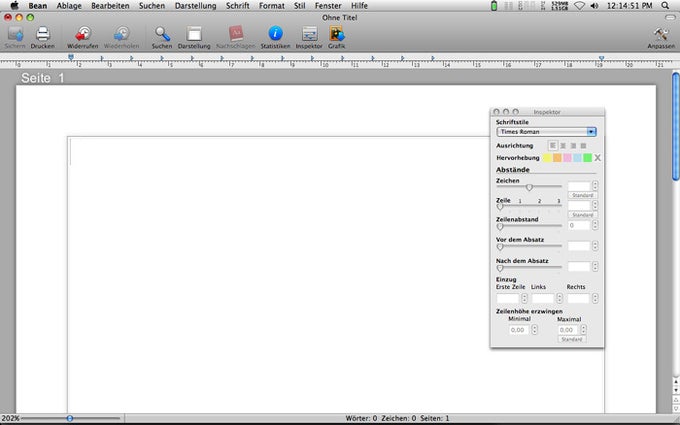Viewport: 680px width, 425px height.
Task: Click the Erste Zeile indent field
Action: point(508,298)
